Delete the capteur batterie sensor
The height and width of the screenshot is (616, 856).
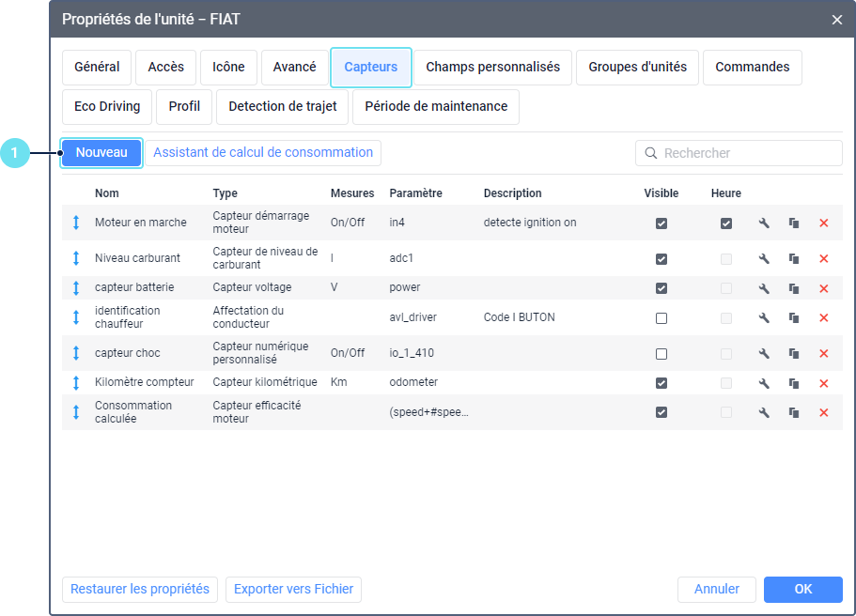coord(824,288)
